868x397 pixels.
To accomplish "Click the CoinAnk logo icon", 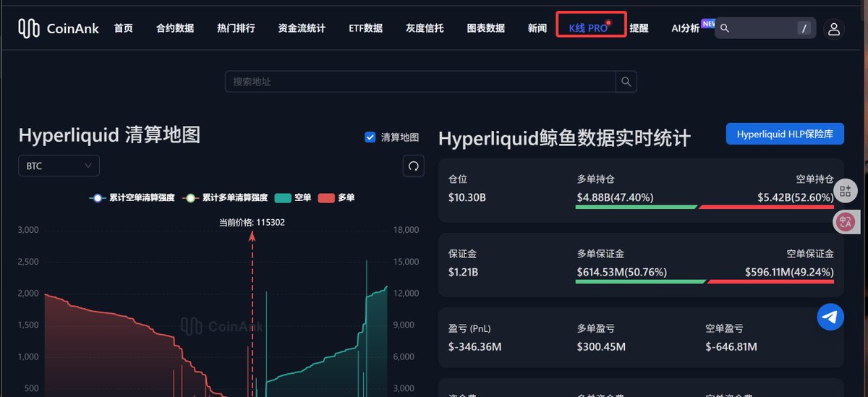I will (29, 28).
